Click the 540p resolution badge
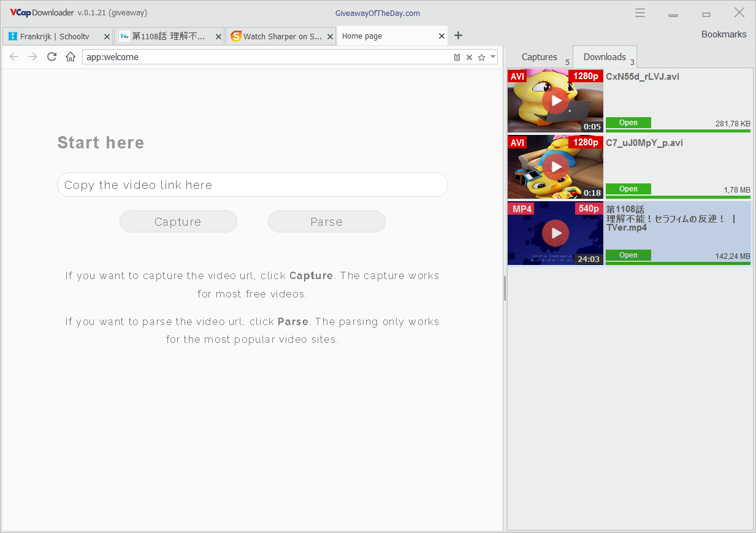The height and width of the screenshot is (533, 756). (x=589, y=209)
